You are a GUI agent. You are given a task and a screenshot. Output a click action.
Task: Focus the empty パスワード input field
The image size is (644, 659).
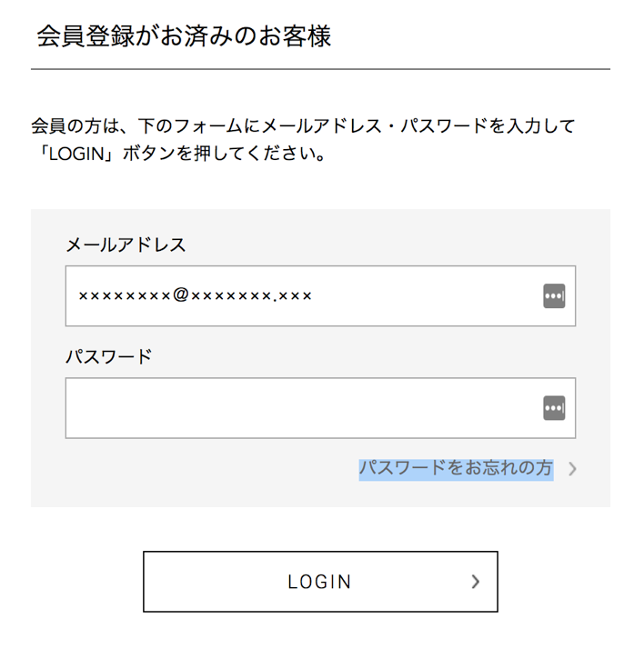pos(320,408)
